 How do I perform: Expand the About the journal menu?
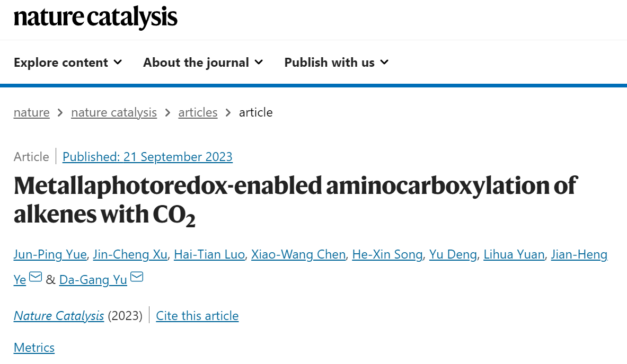click(203, 63)
